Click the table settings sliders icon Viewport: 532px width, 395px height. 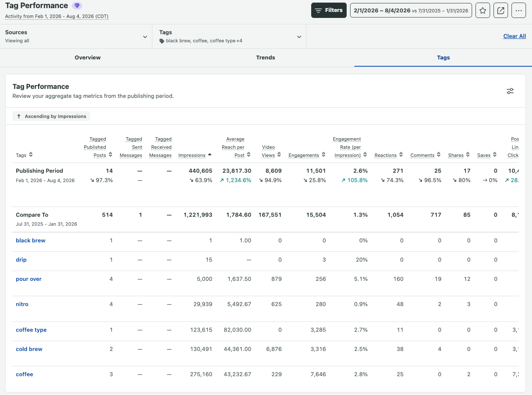[x=510, y=91]
